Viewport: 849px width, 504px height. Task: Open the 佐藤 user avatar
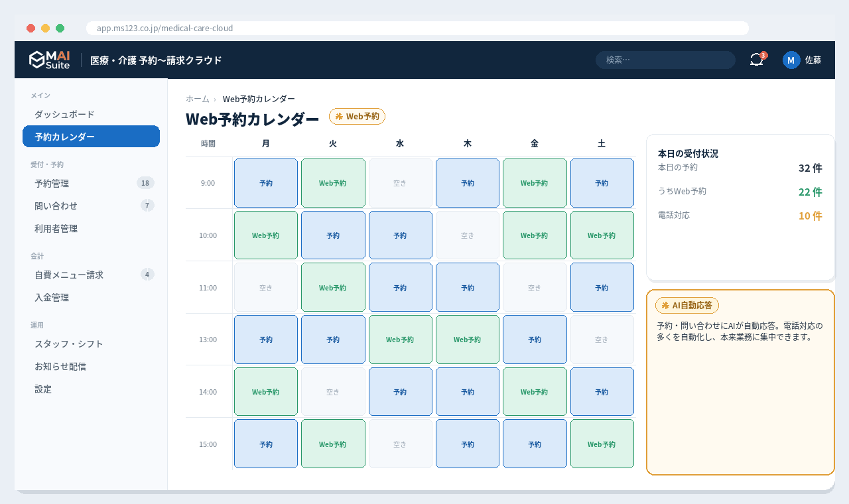(791, 60)
